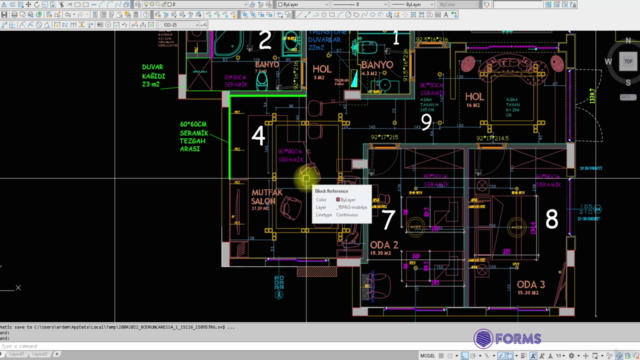Screen dimensions: 640x360
Task: Click the Make Object's Layer Current icon
Action: pyautogui.click(x=252, y=4)
